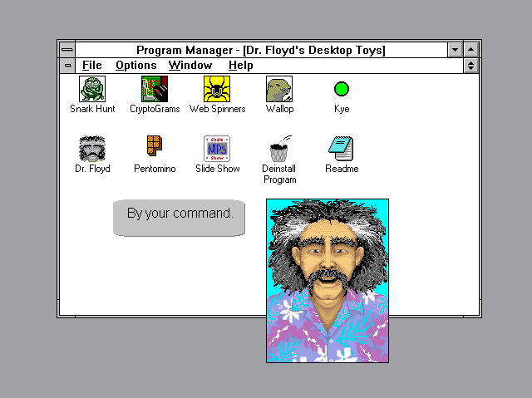Restore the Dr. Floyd's Desktop Toys group window
The image size is (532, 398).
471,66
